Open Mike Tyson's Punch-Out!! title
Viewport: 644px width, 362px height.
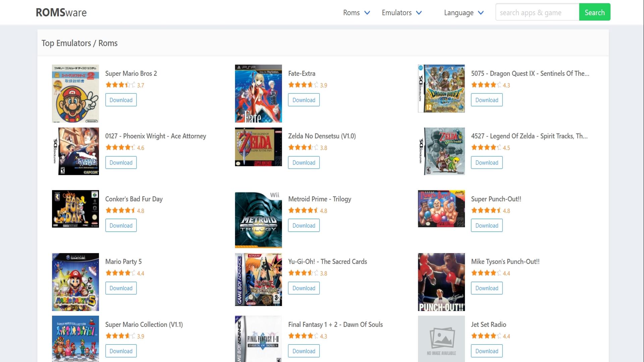[x=505, y=262]
